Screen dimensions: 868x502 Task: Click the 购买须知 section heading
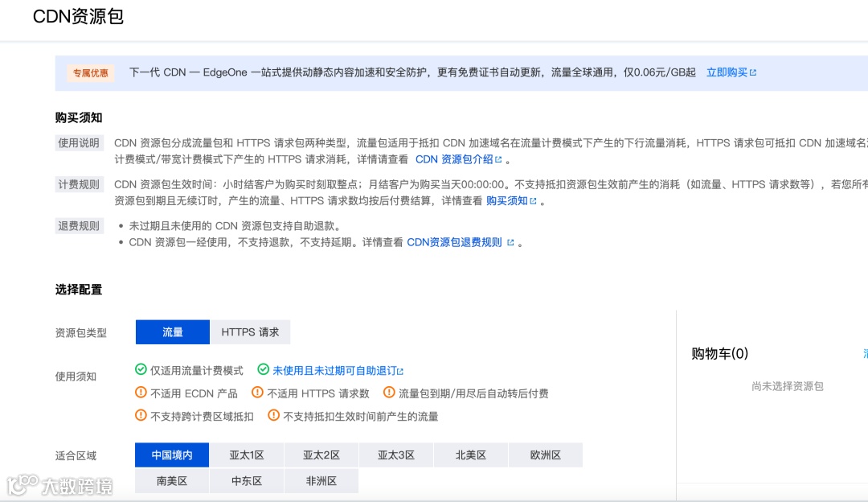pyautogui.click(x=79, y=117)
